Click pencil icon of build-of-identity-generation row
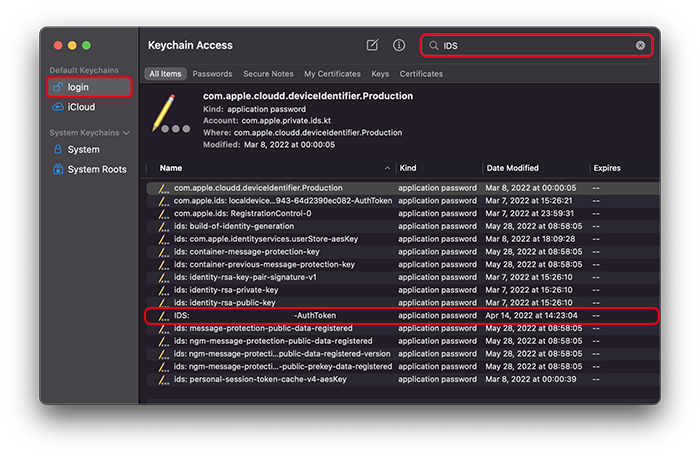This screenshot has width=700, height=457. (x=163, y=227)
